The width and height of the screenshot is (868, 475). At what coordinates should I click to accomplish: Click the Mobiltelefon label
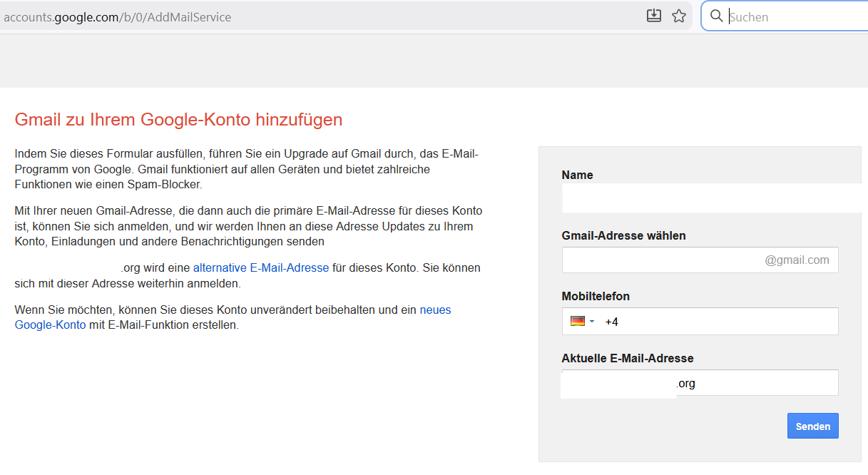pyautogui.click(x=596, y=296)
